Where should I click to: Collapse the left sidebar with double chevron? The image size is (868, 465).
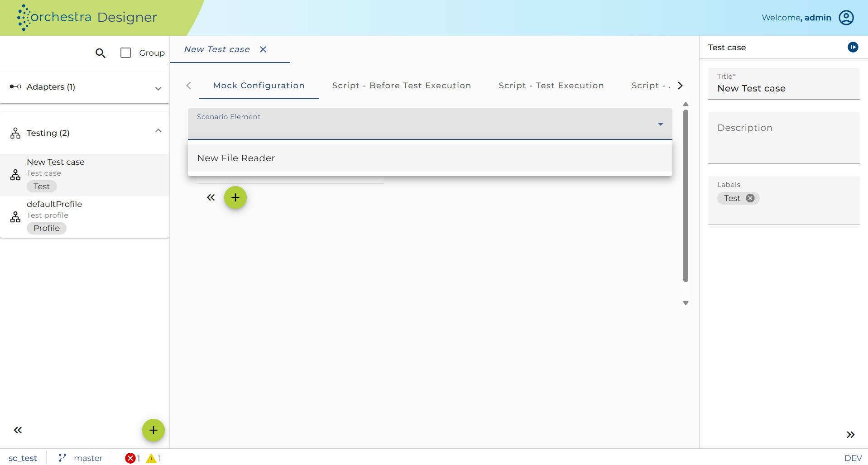[x=18, y=430]
